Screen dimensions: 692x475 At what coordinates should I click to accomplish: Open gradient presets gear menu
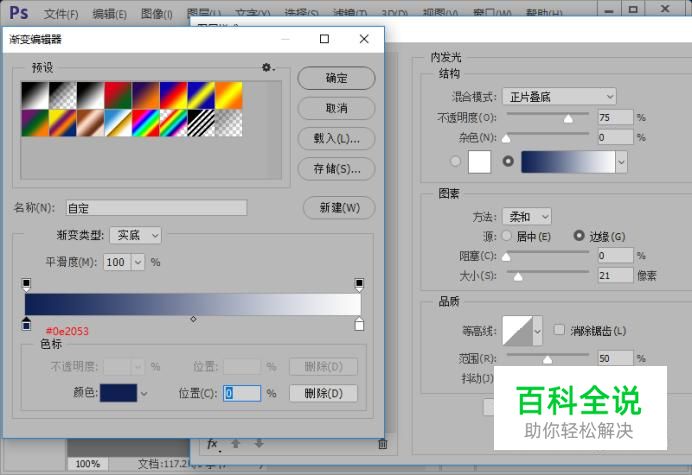click(267, 68)
